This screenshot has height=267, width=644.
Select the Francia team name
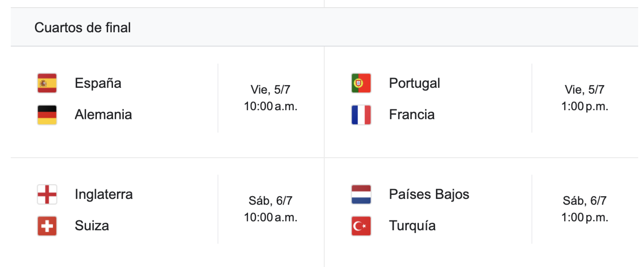coord(412,115)
